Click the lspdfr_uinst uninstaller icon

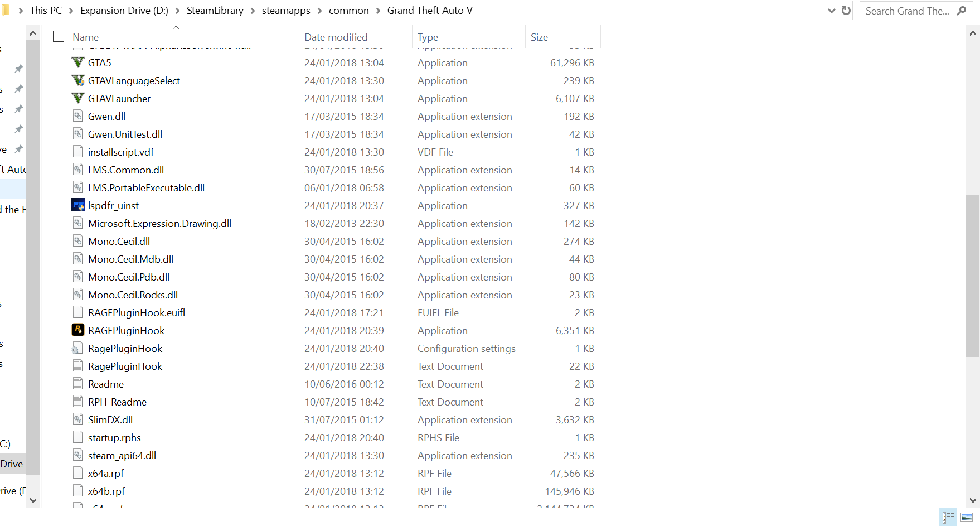78,205
